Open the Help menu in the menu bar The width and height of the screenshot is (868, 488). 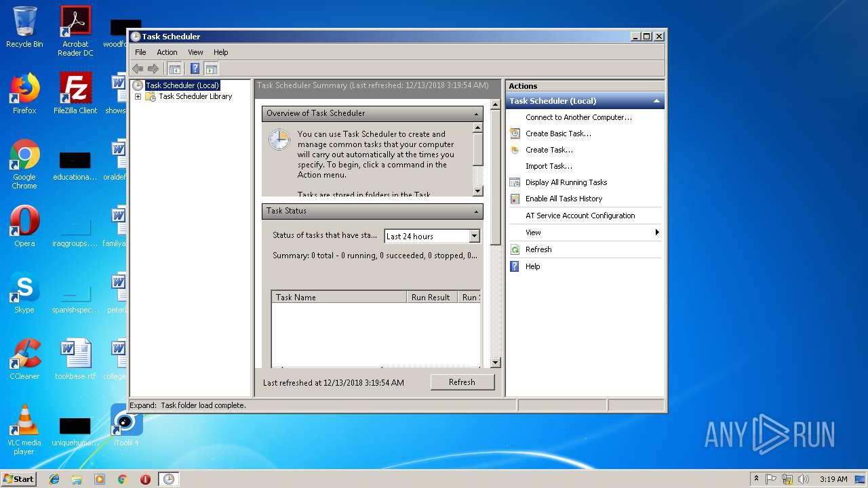[221, 52]
